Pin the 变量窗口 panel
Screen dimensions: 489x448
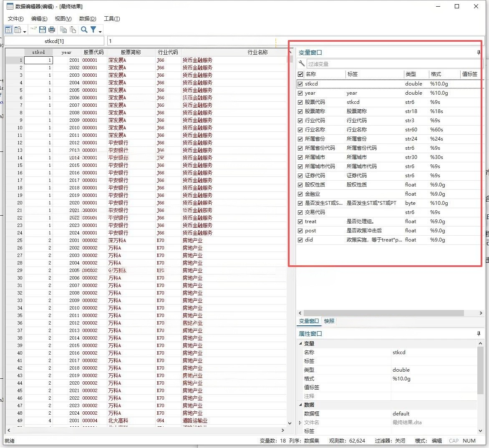point(478,53)
